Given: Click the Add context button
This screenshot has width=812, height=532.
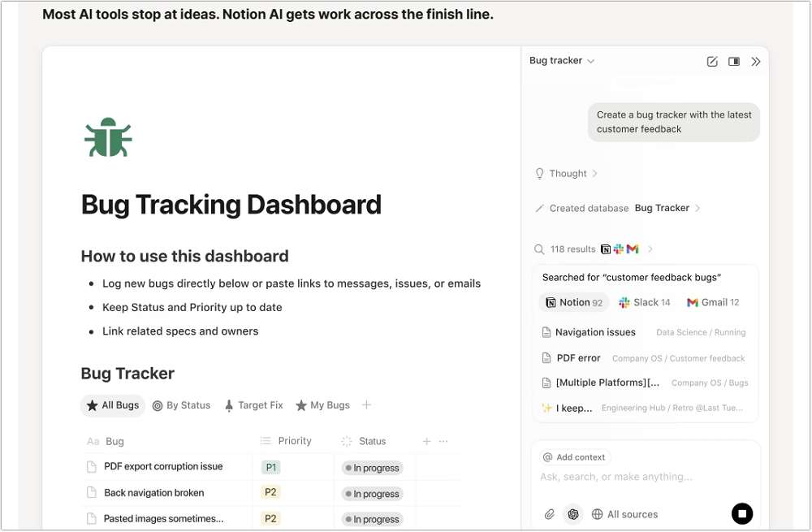Looking at the screenshot, I should tap(574, 456).
